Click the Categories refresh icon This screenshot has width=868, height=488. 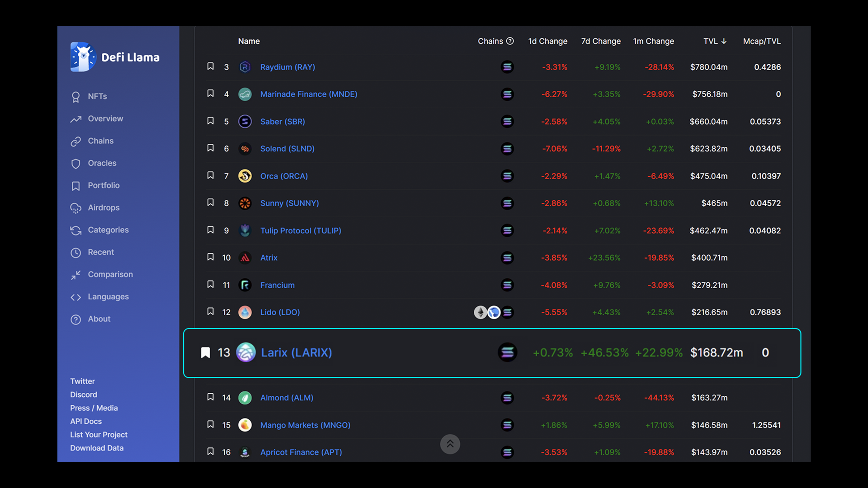pyautogui.click(x=75, y=230)
